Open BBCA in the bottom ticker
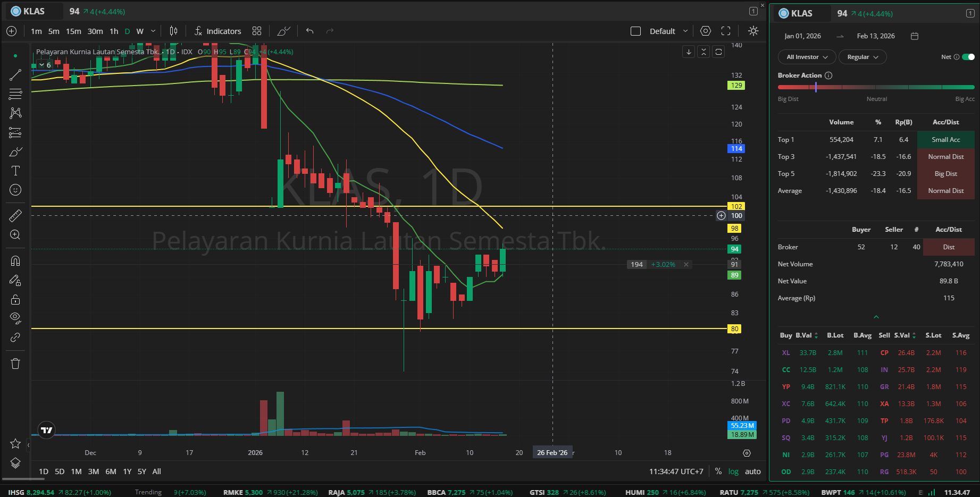 click(470, 492)
